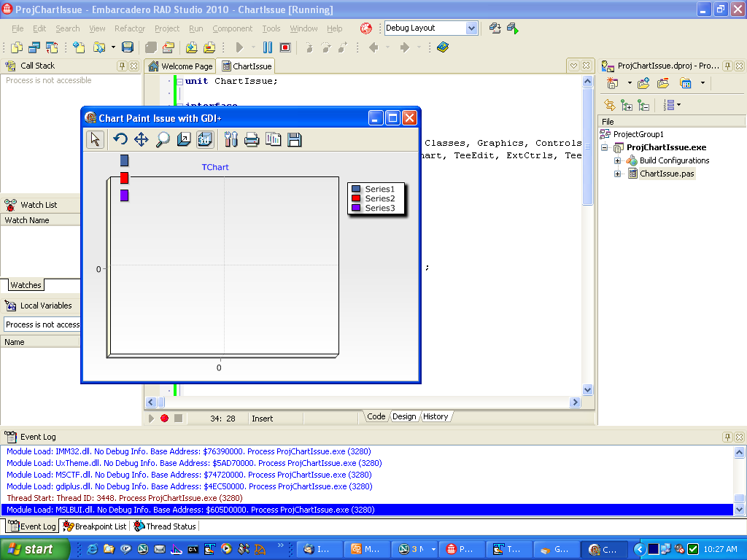
Task: Click the Event Log scrollbar up arrow
Action: click(740, 452)
